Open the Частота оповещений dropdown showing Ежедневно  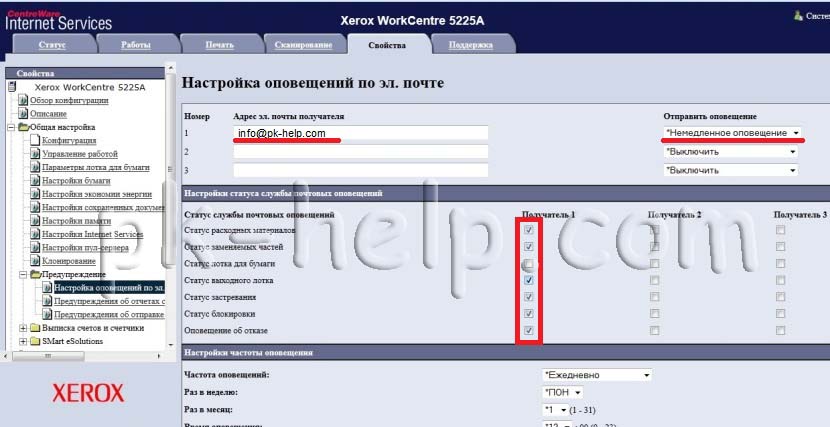coord(597,375)
